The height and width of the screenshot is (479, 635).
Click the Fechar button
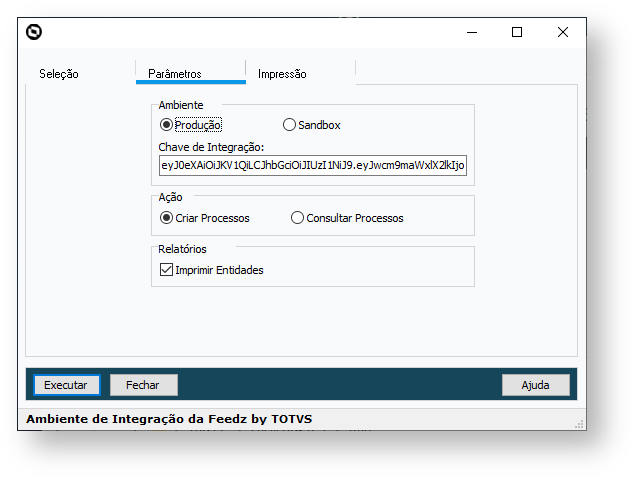click(x=143, y=385)
